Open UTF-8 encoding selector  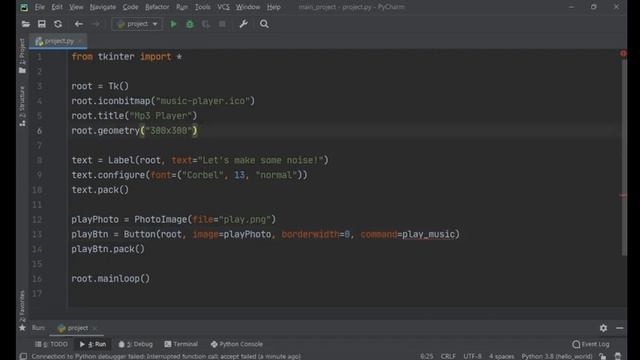click(x=473, y=356)
